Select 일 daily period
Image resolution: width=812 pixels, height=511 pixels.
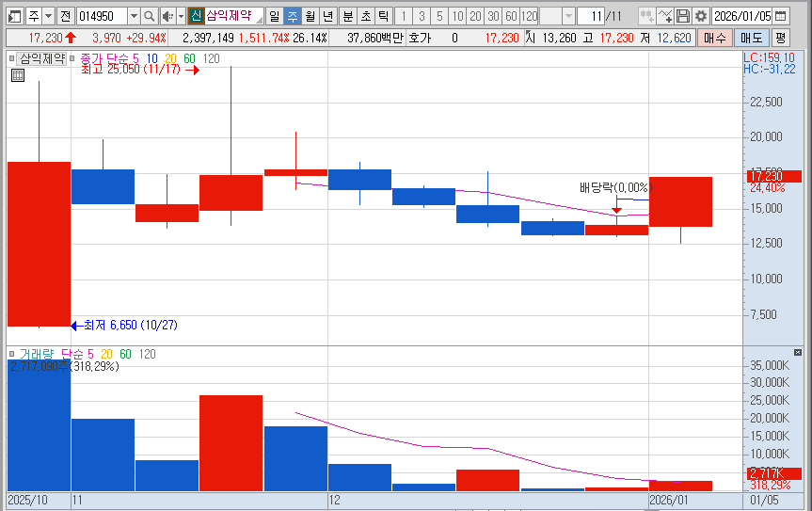tap(275, 17)
